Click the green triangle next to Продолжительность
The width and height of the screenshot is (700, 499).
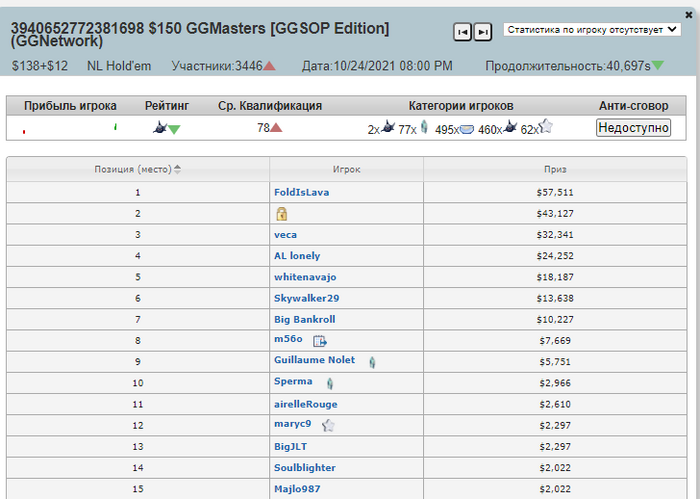(658, 66)
